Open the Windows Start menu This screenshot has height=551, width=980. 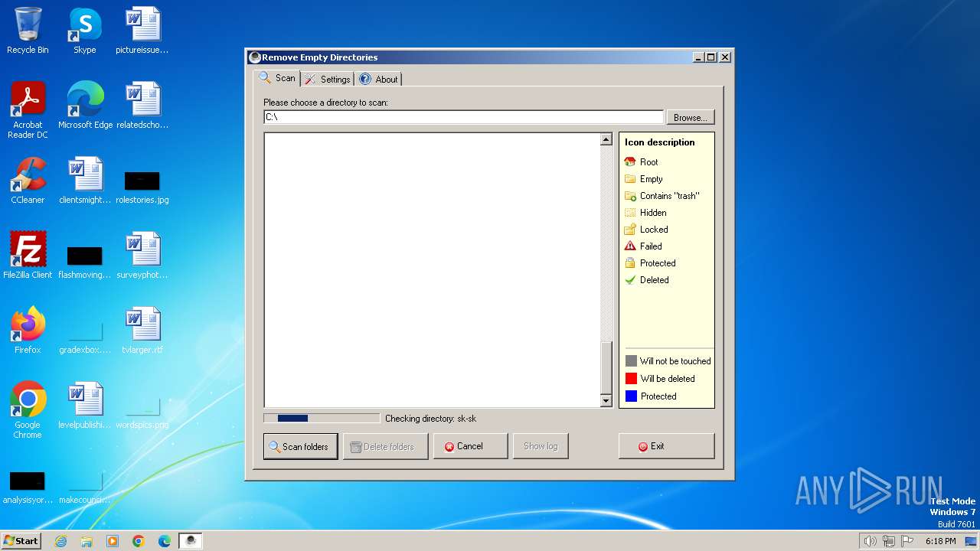[x=21, y=541]
